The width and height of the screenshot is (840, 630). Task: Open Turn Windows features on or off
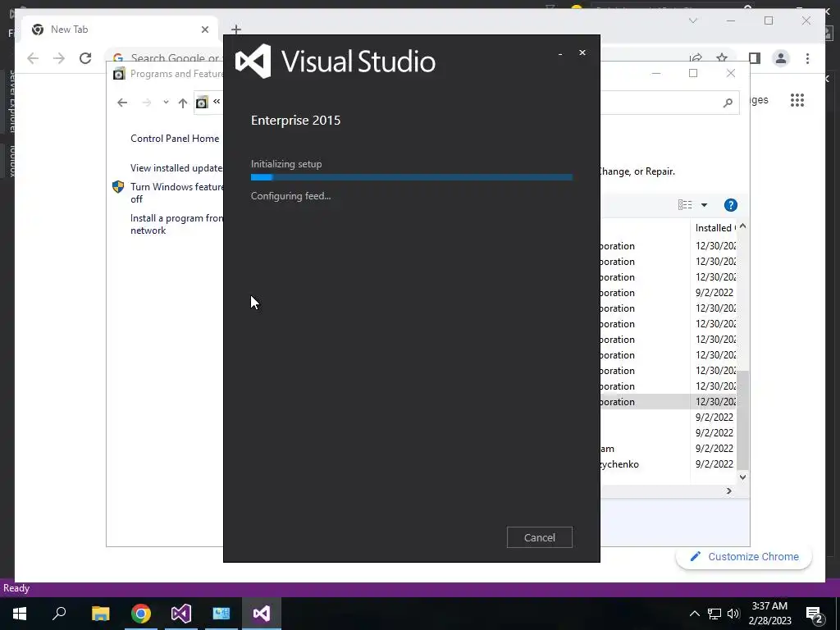tap(176, 192)
